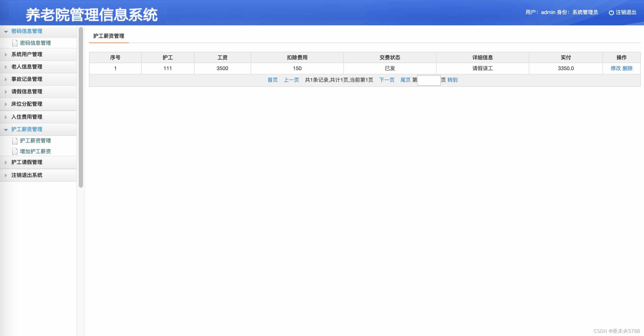Click the detail cell 请假误工
644x336 pixels.
click(x=483, y=68)
